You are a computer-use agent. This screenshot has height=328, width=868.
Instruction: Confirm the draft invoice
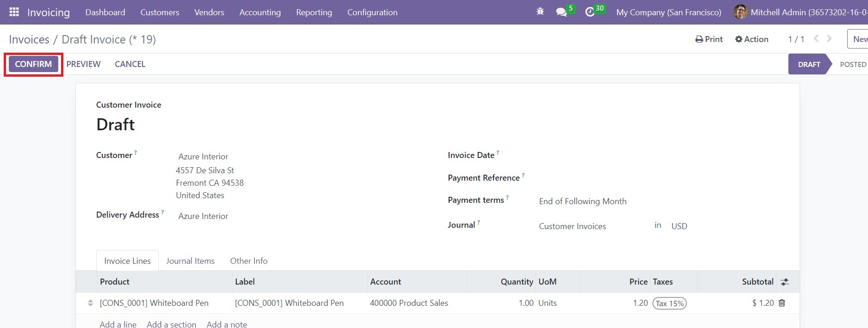pyautogui.click(x=33, y=64)
